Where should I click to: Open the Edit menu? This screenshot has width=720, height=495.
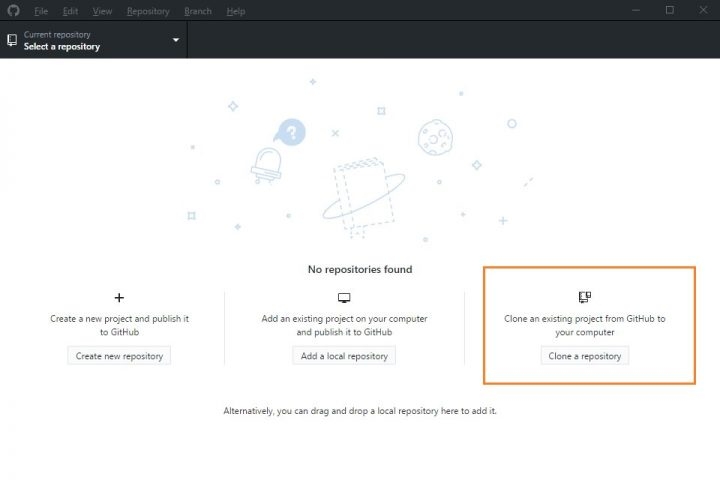pyautogui.click(x=70, y=11)
